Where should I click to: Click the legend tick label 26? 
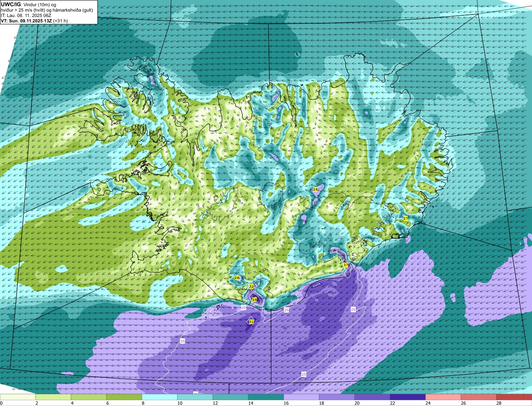(463, 403)
